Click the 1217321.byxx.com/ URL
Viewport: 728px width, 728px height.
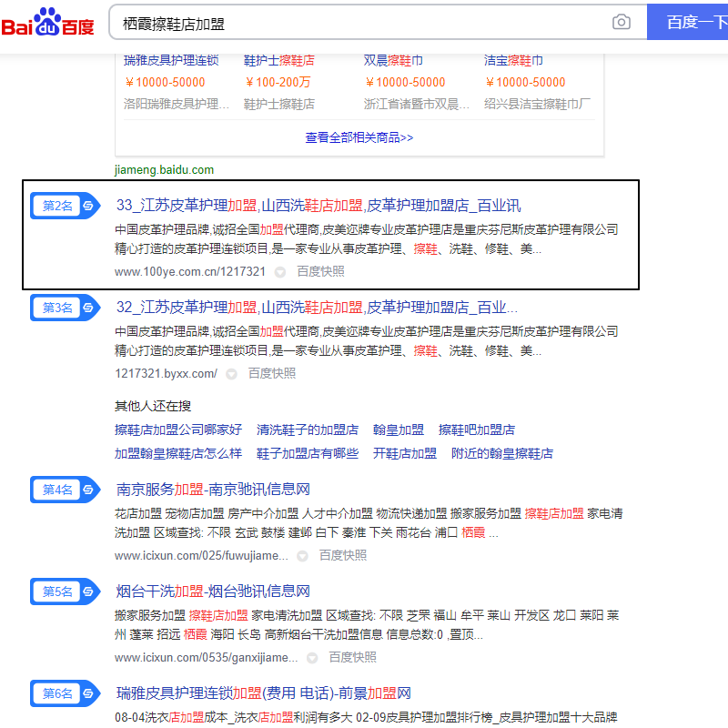[166, 374]
